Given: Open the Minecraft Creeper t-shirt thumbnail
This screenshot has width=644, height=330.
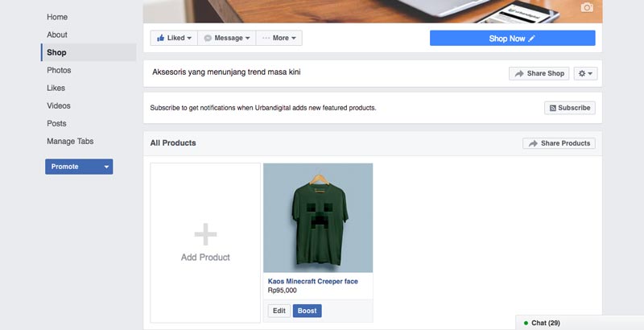Looking at the screenshot, I should click(318, 218).
